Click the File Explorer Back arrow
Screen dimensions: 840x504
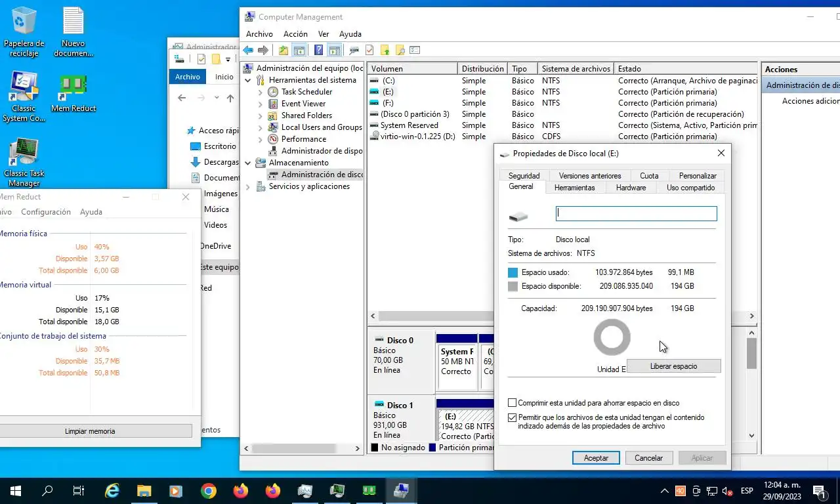[x=182, y=98]
